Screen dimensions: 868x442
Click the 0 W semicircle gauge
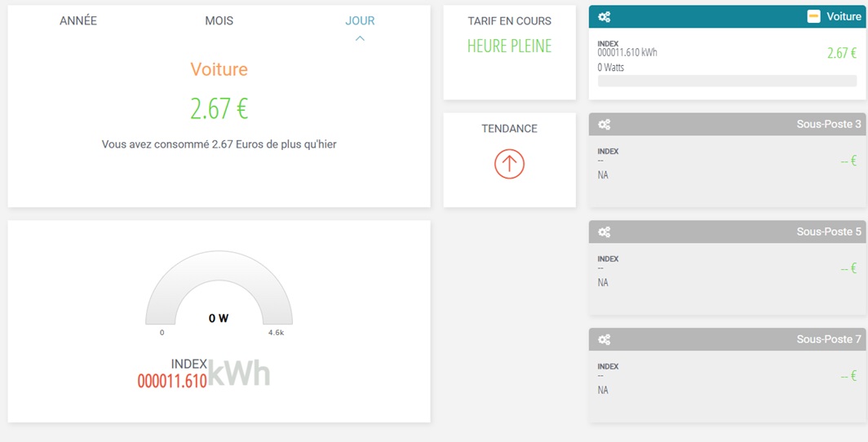[x=219, y=288]
